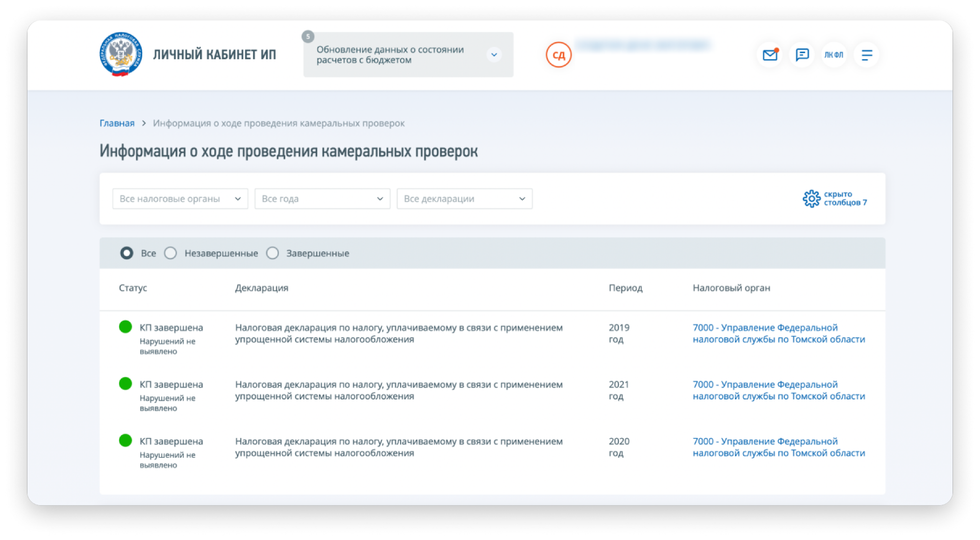Open the Все года dropdown
980x540 pixels.
pos(323,198)
